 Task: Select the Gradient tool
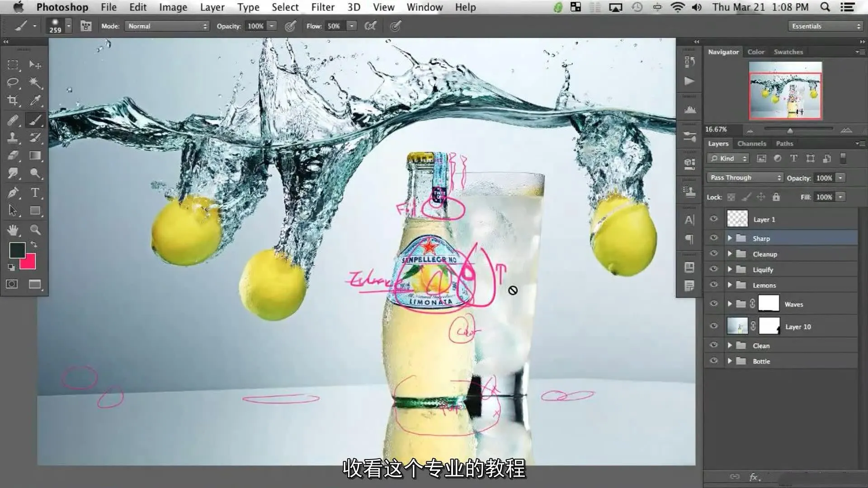[35, 156]
